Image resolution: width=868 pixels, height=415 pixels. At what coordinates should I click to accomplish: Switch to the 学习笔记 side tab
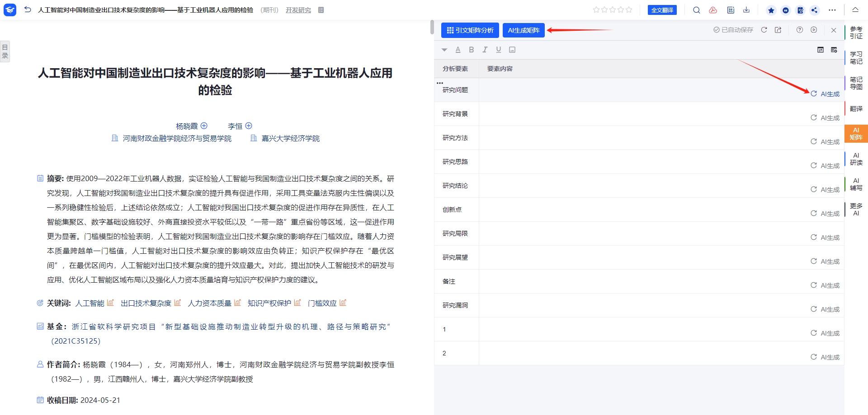tap(856, 58)
